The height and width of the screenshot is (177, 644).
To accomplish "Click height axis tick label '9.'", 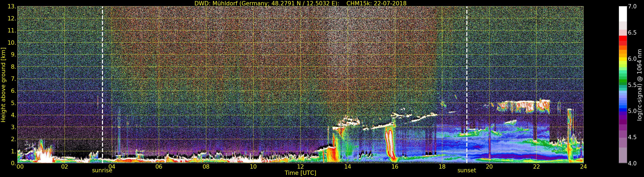I will coord(13,55).
